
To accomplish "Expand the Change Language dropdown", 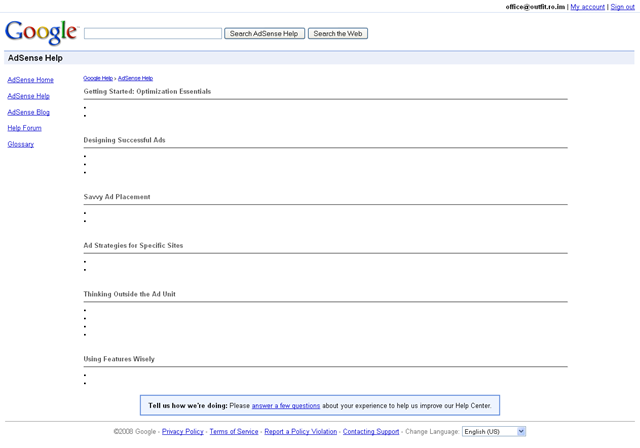I will 494,432.
